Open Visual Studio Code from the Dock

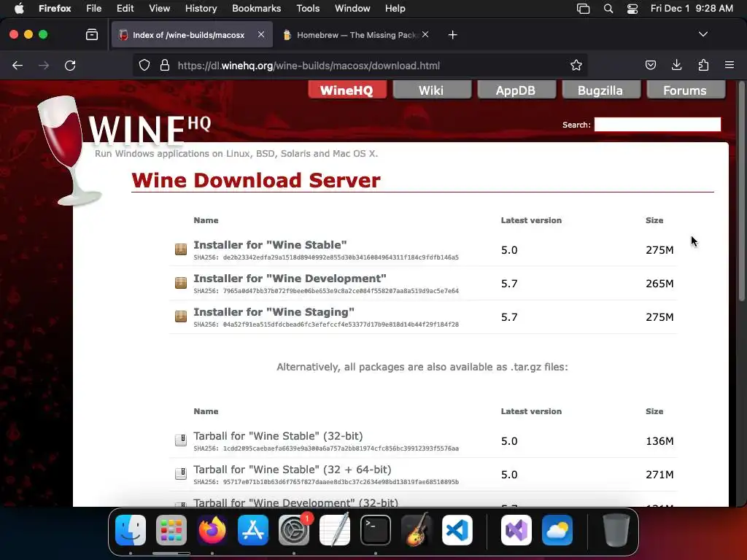[457, 530]
